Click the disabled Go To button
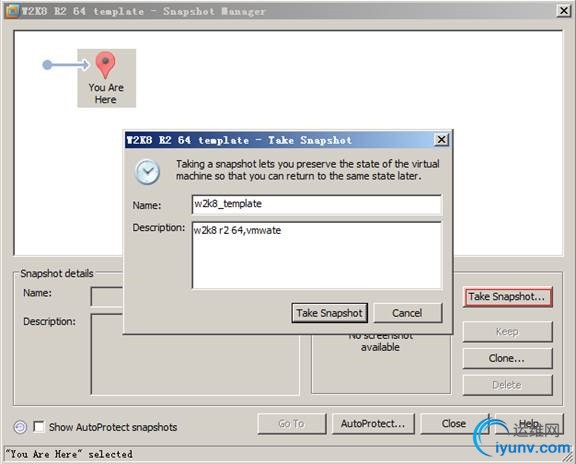This screenshot has height=464, width=576. 292,424
